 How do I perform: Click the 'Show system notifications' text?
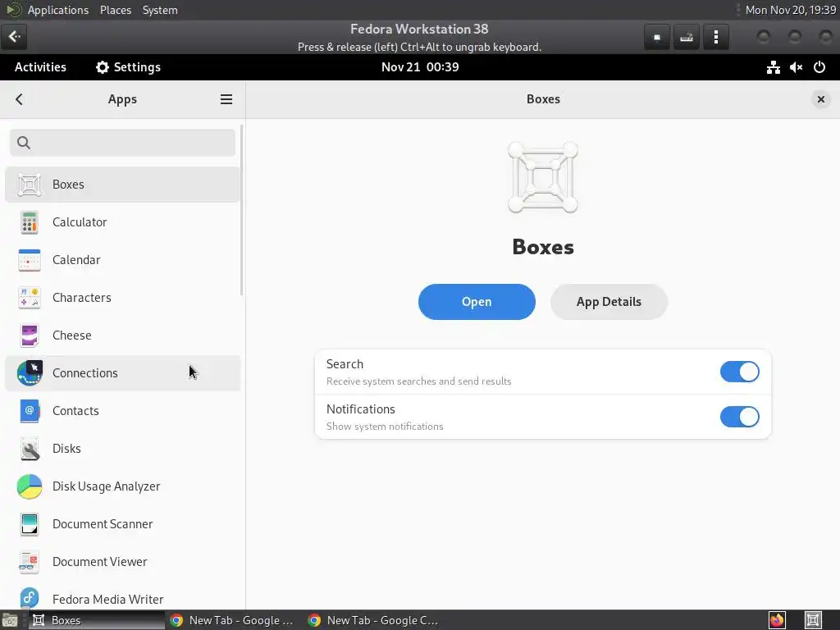coord(385,427)
